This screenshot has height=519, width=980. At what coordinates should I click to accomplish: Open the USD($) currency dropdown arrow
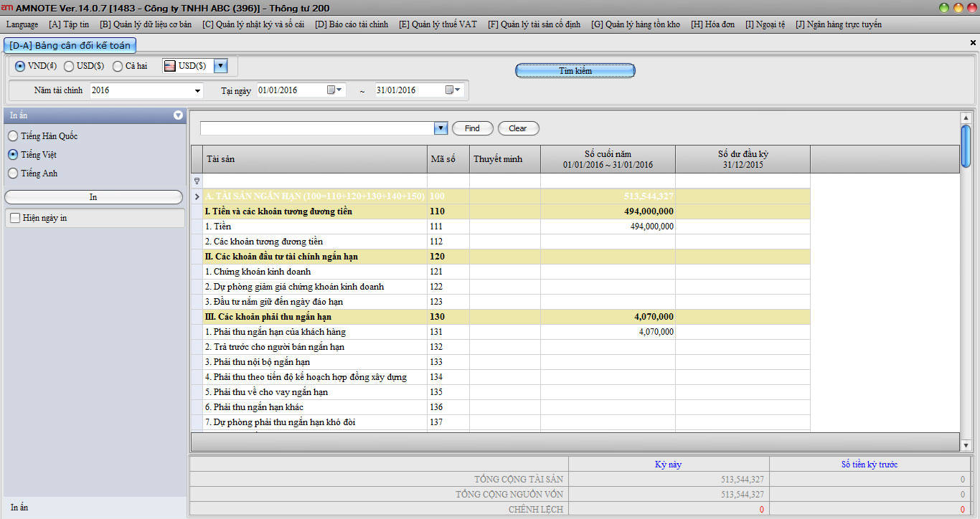(x=220, y=66)
